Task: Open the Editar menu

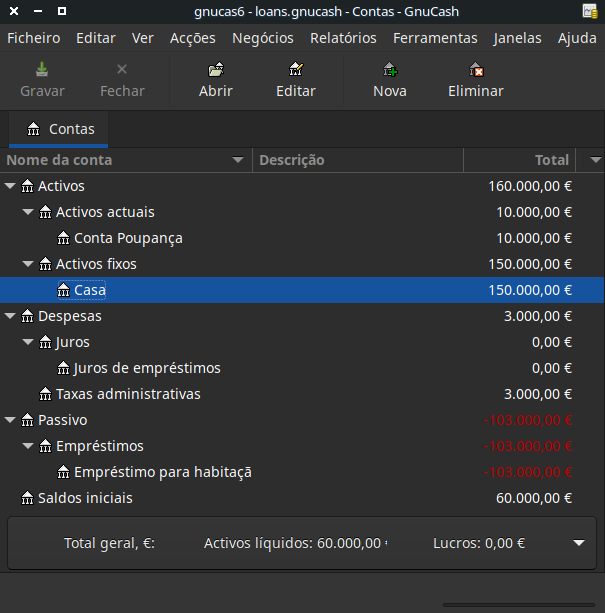Action: (x=96, y=38)
